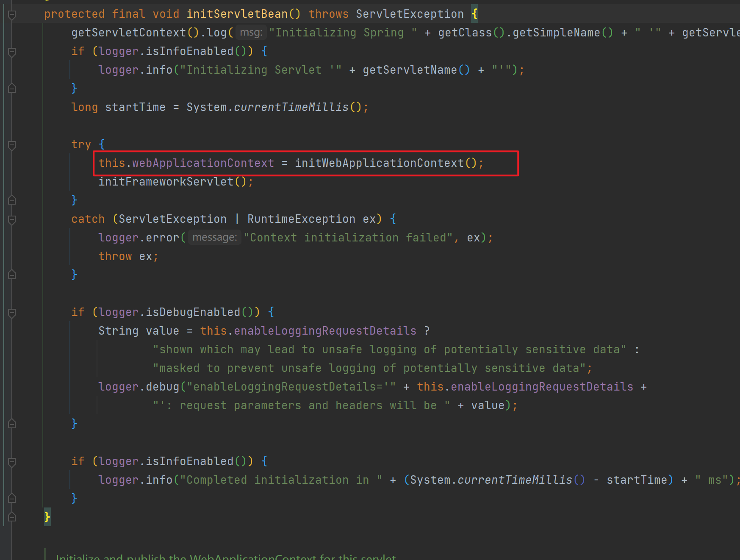Click startTime in the long declaration line

[x=136, y=107]
